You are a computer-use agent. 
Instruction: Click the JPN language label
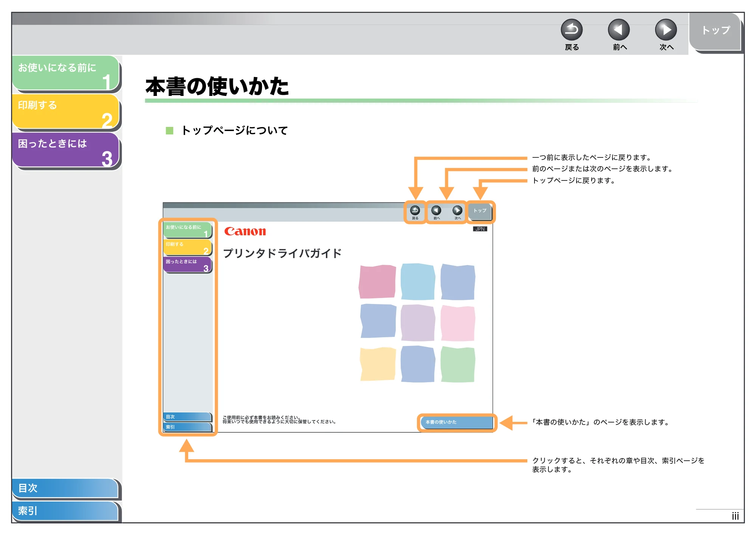pyautogui.click(x=480, y=229)
